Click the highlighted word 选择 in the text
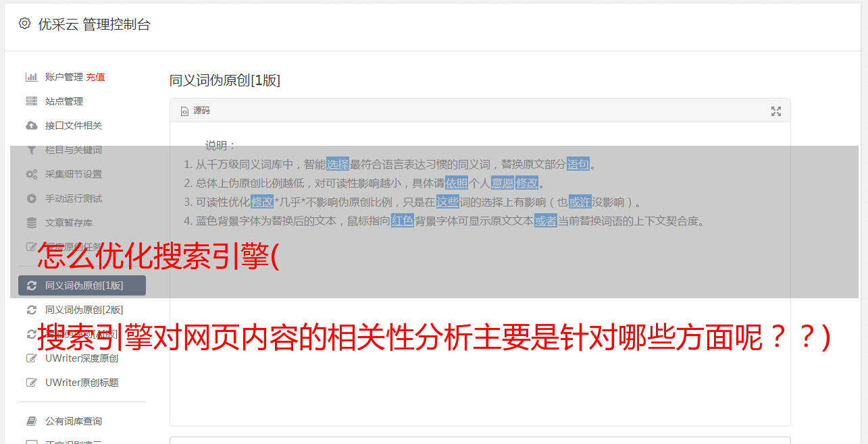This screenshot has height=444, width=868. tap(338, 164)
